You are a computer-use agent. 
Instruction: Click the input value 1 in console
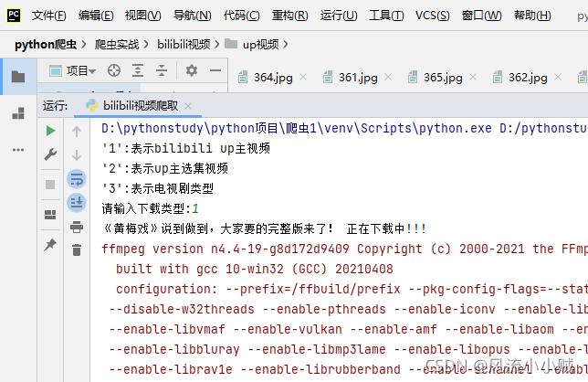[x=195, y=208]
